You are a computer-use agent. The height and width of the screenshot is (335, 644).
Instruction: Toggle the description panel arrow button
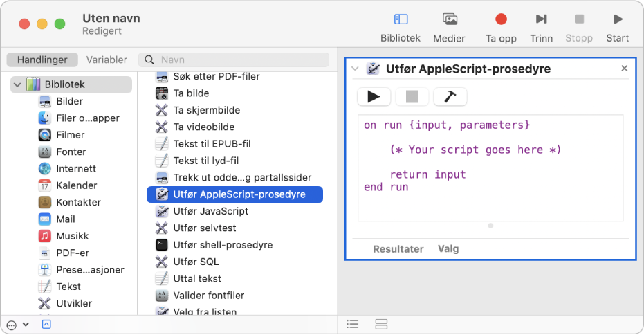click(46, 324)
